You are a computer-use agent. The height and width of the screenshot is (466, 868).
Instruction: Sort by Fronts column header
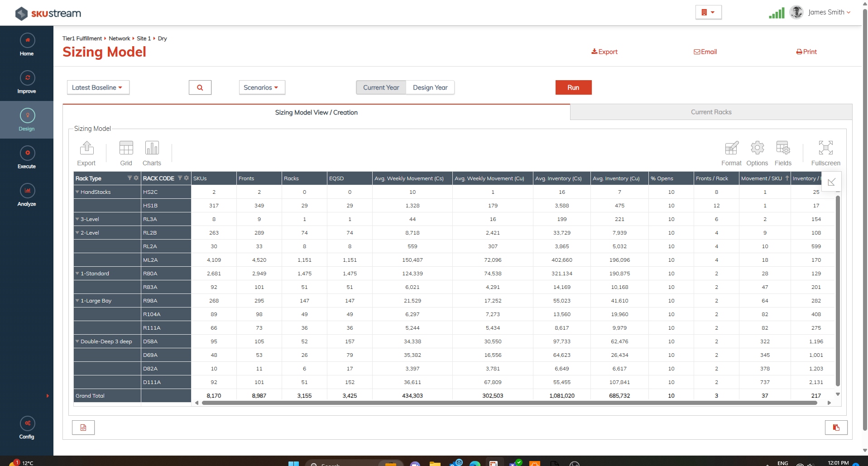click(x=259, y=178)
